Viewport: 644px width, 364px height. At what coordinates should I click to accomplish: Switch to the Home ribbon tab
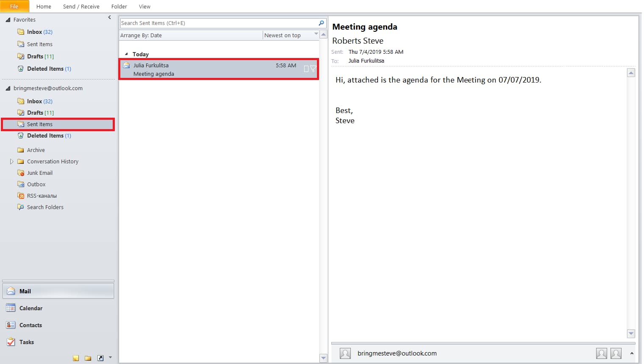pos(44,6)
